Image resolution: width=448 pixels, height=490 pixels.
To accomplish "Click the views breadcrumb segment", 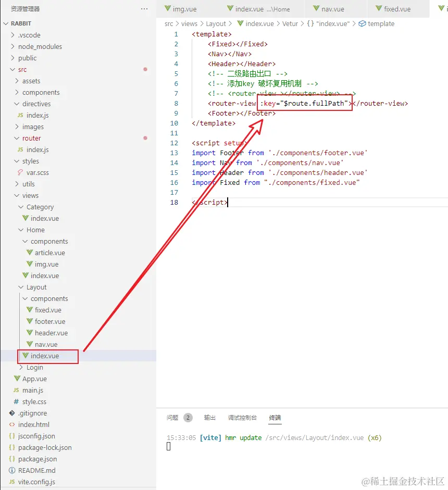I will pos(190,24).
